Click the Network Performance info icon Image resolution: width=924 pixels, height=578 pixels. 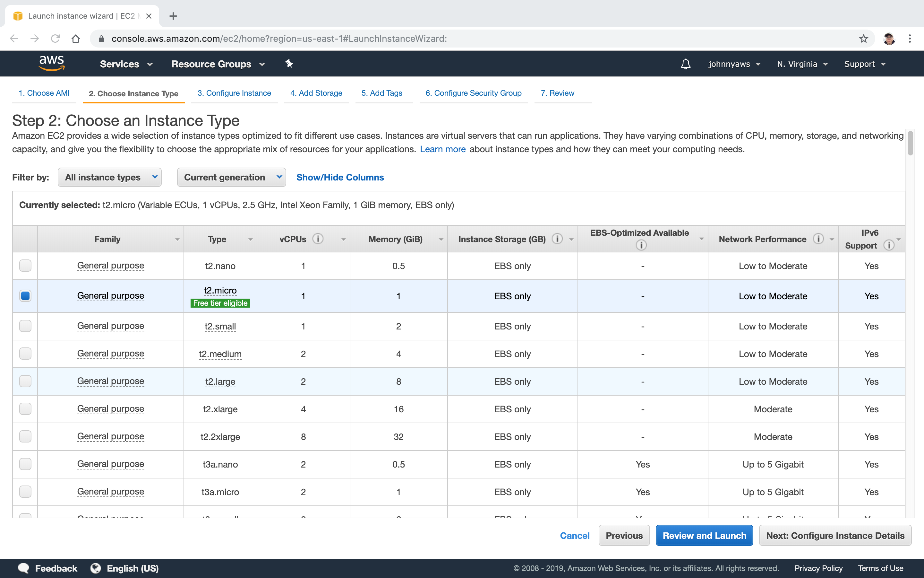pyautogui.click(x=818, y=239)
